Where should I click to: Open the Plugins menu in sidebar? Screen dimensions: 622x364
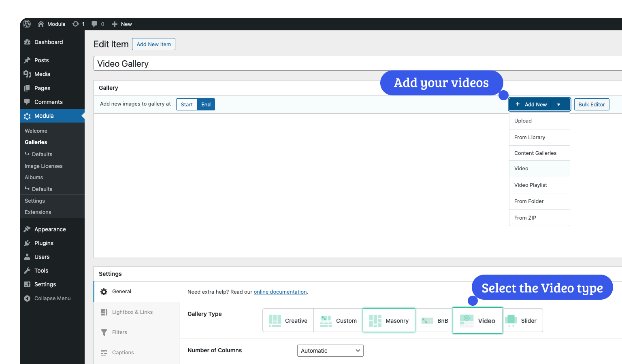44,243
